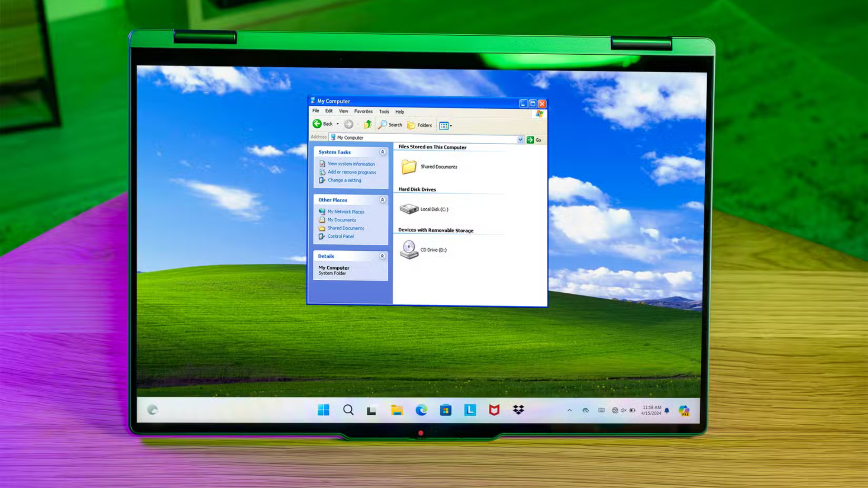Open McAfee from the taskbar
This screenshot has width=868, height=488.
pyautogui.click(x=494, y=410)
